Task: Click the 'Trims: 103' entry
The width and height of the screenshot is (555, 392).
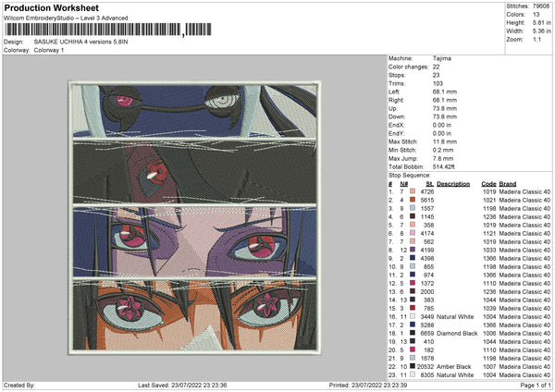Action: click(415, 83)
